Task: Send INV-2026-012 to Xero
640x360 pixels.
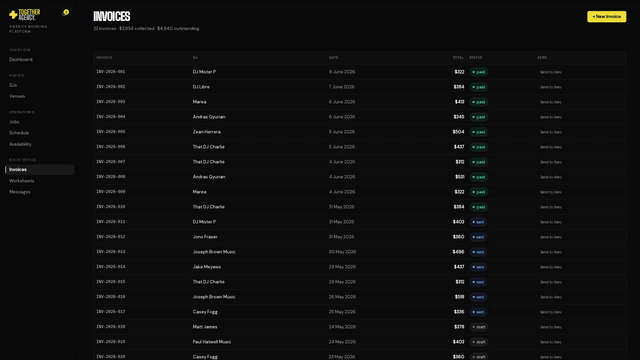Action: 551,237
